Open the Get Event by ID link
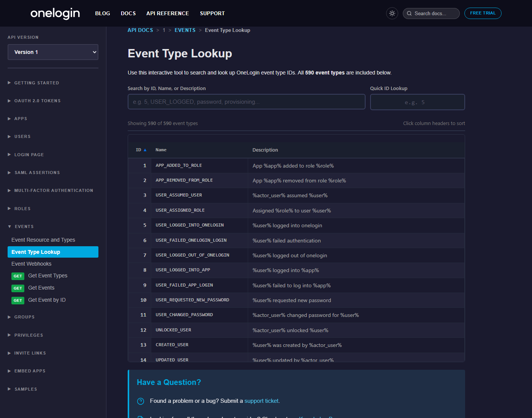This screenshot has width=532, height=418. [x=47, y=300]
